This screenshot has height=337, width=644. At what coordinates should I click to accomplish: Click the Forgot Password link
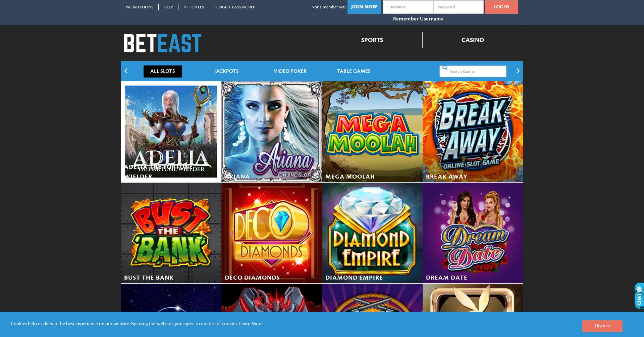coord(235,7)
